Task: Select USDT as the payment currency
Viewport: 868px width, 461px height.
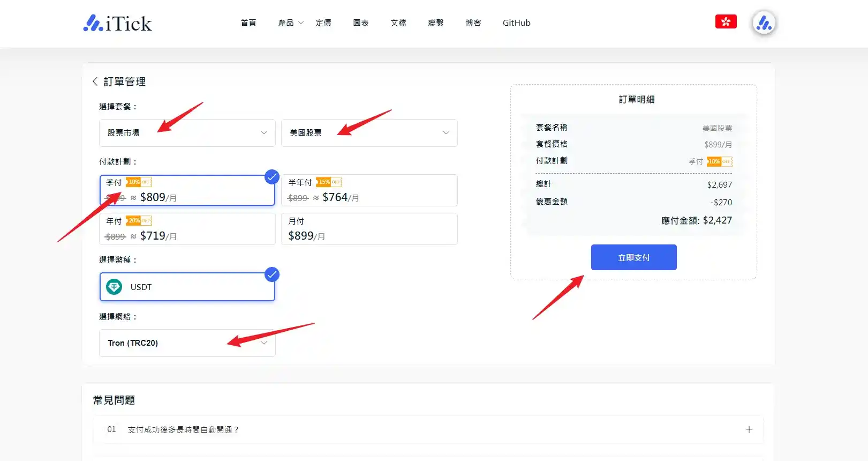Action: 187,287
